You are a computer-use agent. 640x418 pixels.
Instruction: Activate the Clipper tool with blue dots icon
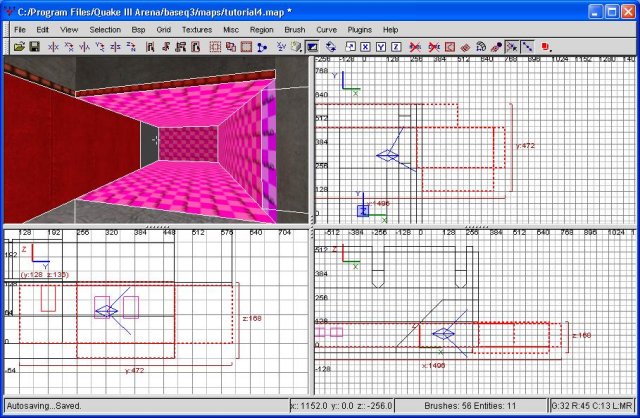262,47
